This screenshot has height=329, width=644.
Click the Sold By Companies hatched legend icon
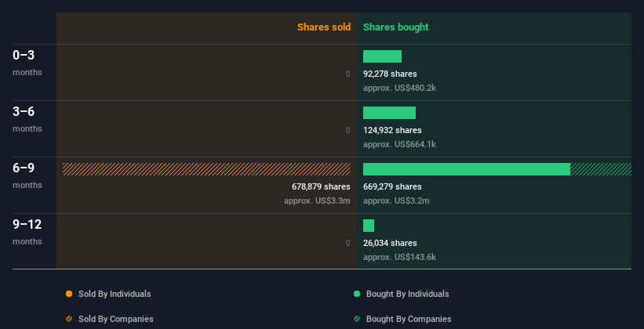[x=69, y=319]
